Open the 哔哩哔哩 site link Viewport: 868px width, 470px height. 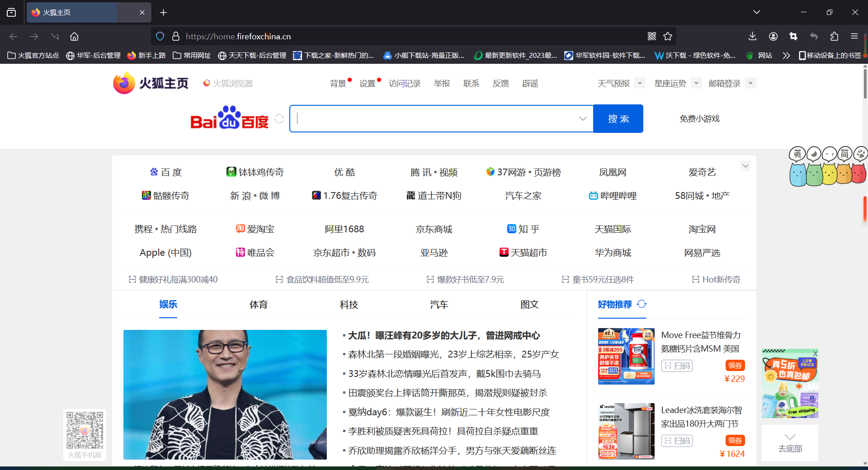(613, 196)
